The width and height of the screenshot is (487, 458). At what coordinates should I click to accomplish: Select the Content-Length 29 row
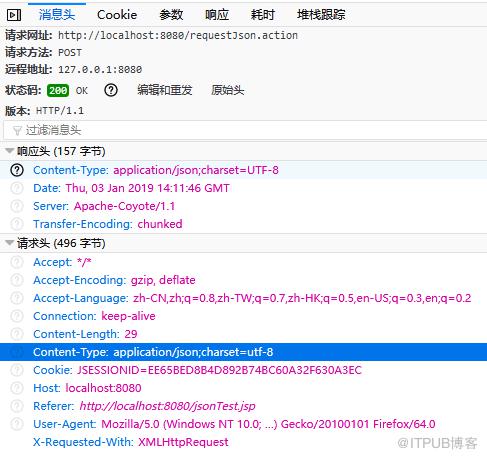click(243, 334)
